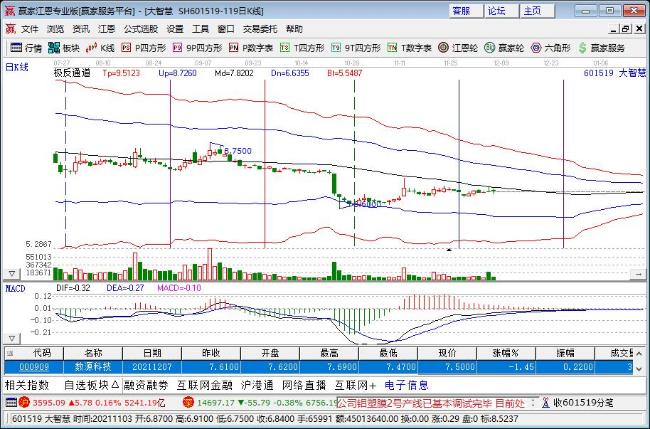Click the red 赢 logo in menu bar

click(x=10, y=29)
